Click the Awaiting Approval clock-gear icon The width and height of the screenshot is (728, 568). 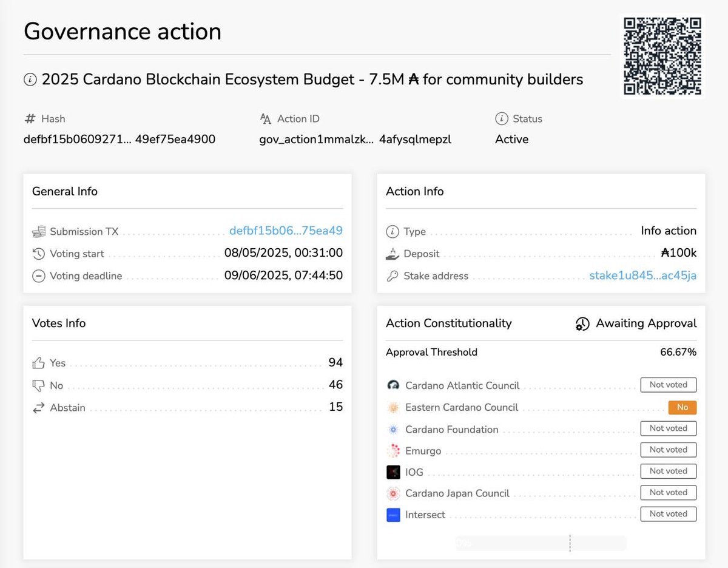click(x=582, y=323)
